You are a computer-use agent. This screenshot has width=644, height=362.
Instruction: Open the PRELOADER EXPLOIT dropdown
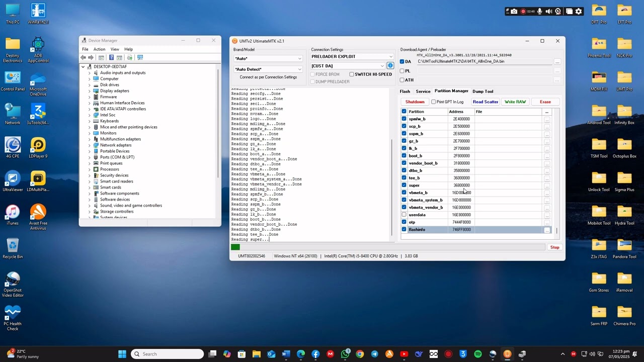coord(352,56)
